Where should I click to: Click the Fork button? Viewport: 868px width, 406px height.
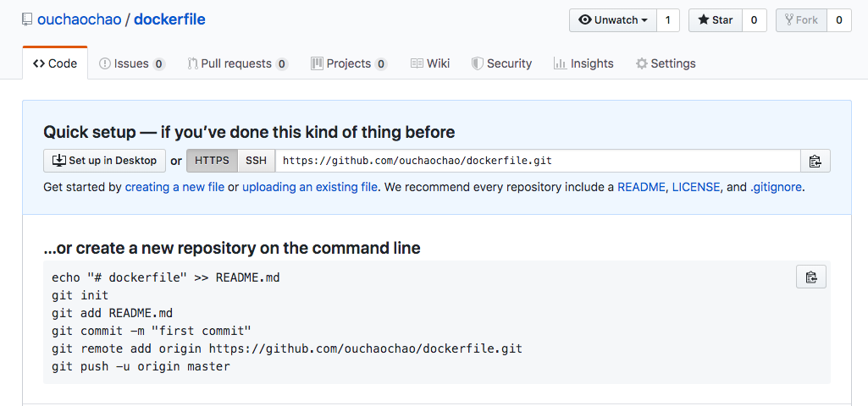[801, 20]
